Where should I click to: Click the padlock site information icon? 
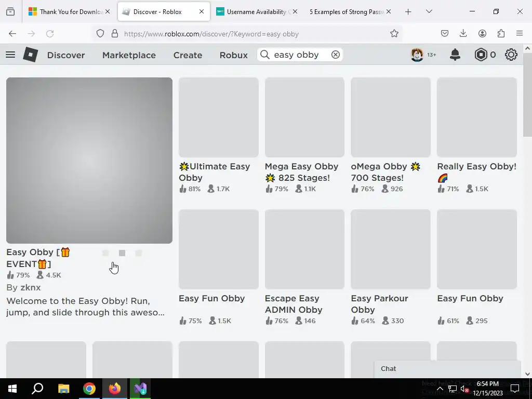[x=115, y=34]
